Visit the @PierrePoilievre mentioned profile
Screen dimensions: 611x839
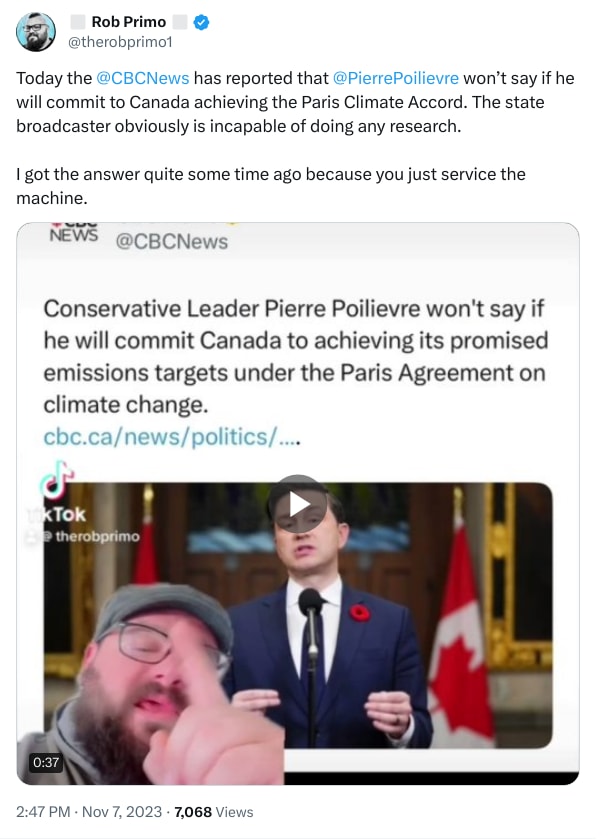tap(396, 77)
